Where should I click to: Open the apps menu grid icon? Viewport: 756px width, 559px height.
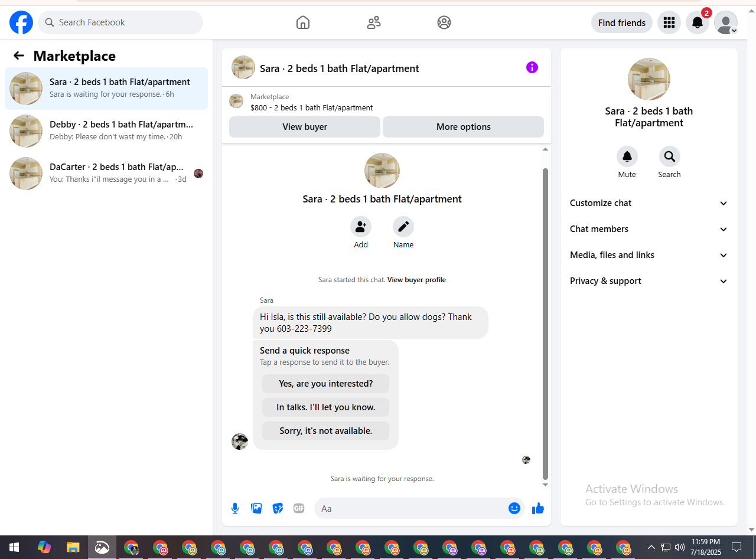pos(669,22)
